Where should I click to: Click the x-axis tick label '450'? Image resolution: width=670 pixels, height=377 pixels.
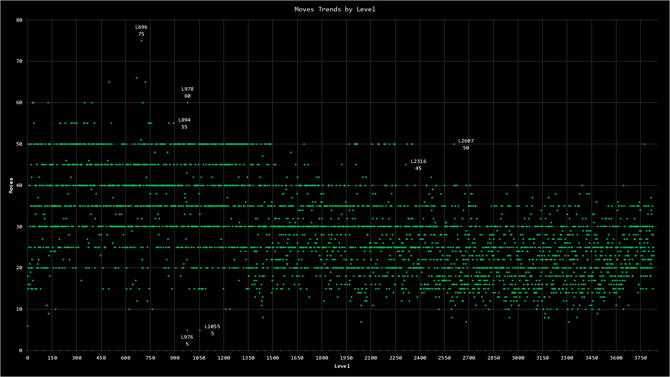[101, 358]
